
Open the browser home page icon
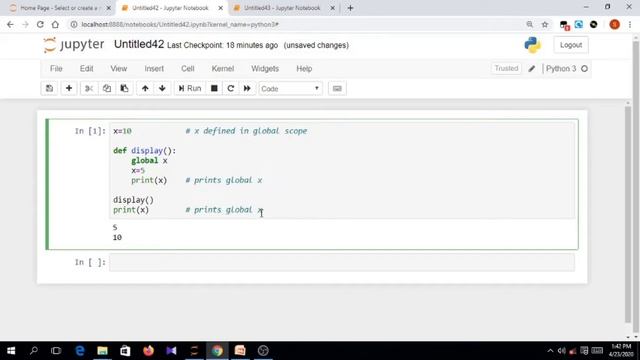pyautogui.click(x=55, y=24)
